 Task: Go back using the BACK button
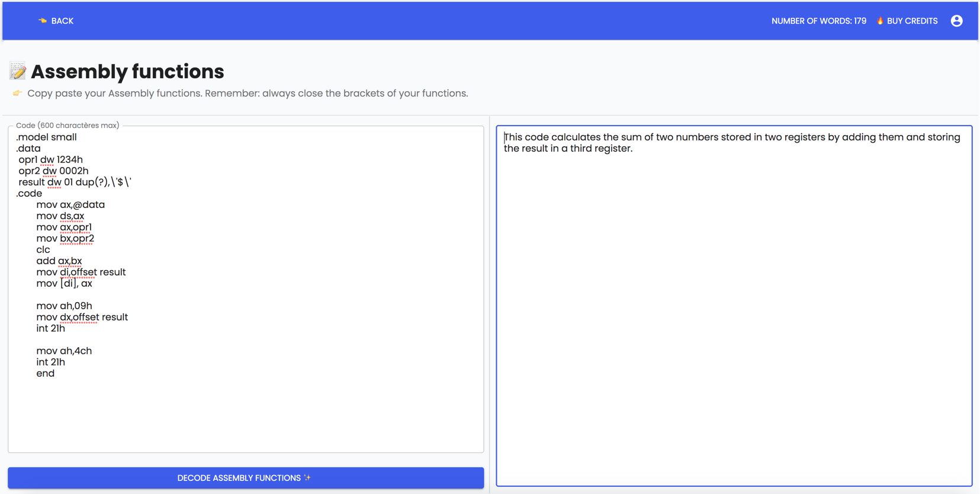[x=56, y=21]
